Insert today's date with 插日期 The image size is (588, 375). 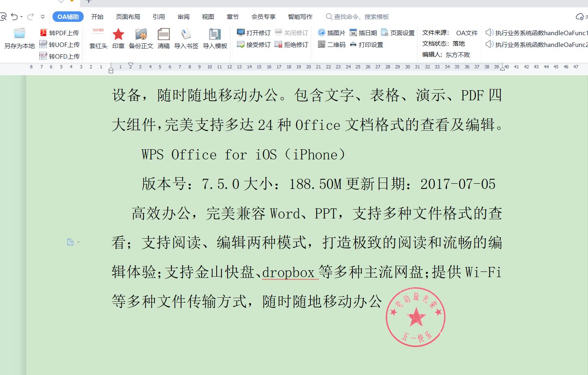(364, 33)
